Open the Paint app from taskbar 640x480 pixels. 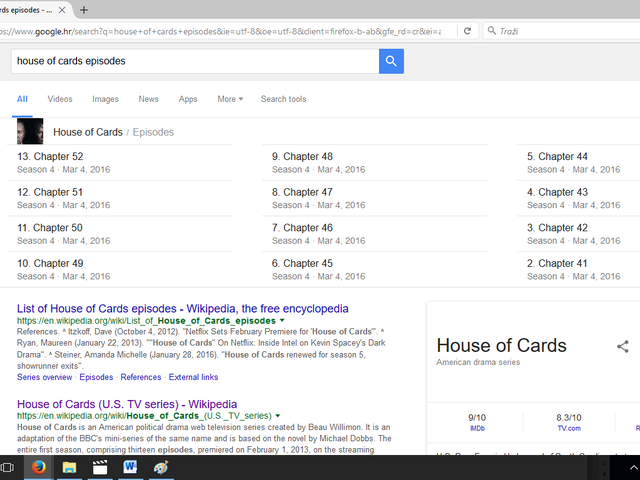click(x=161, y=467)
